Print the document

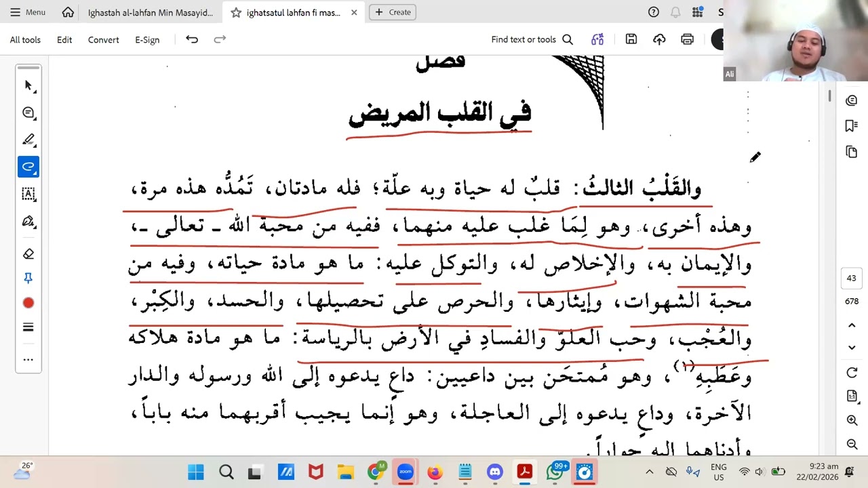coord(687,39)
